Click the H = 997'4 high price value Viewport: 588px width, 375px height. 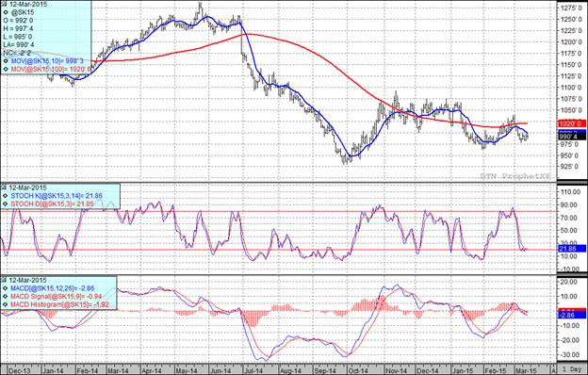(17, 28)
